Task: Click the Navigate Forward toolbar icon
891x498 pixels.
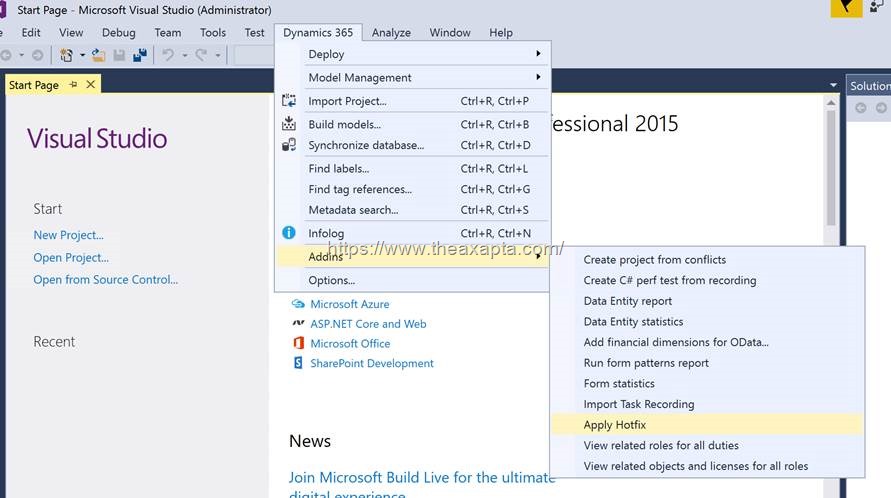Action: pyautogui.click(x=38, y=55)
